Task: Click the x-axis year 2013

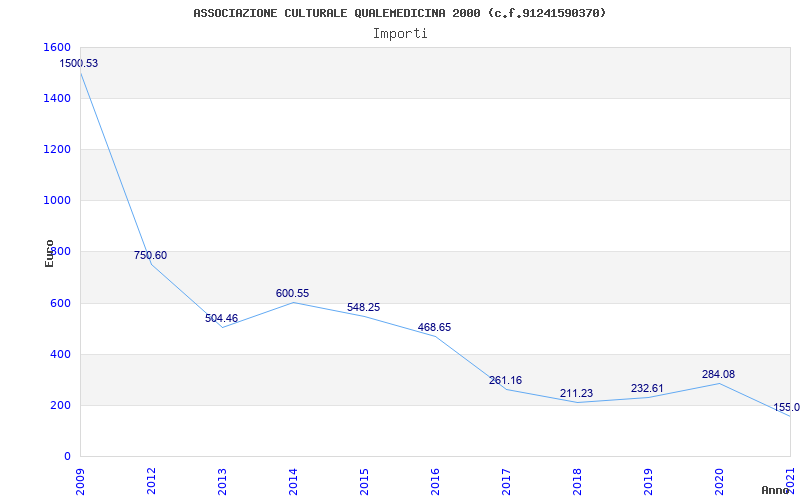Action: click(222, 482)
